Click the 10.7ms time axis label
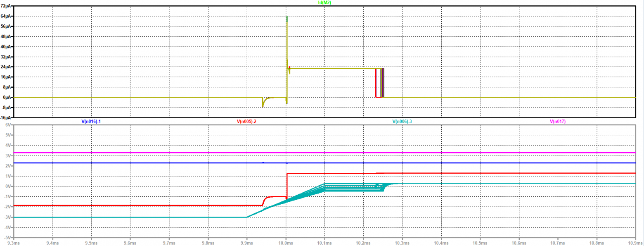This screenshot has width=644, height=246. click(557, 243)
